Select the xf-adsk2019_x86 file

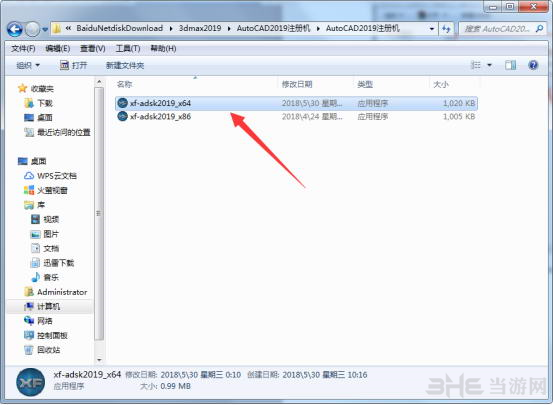point(296,116)
